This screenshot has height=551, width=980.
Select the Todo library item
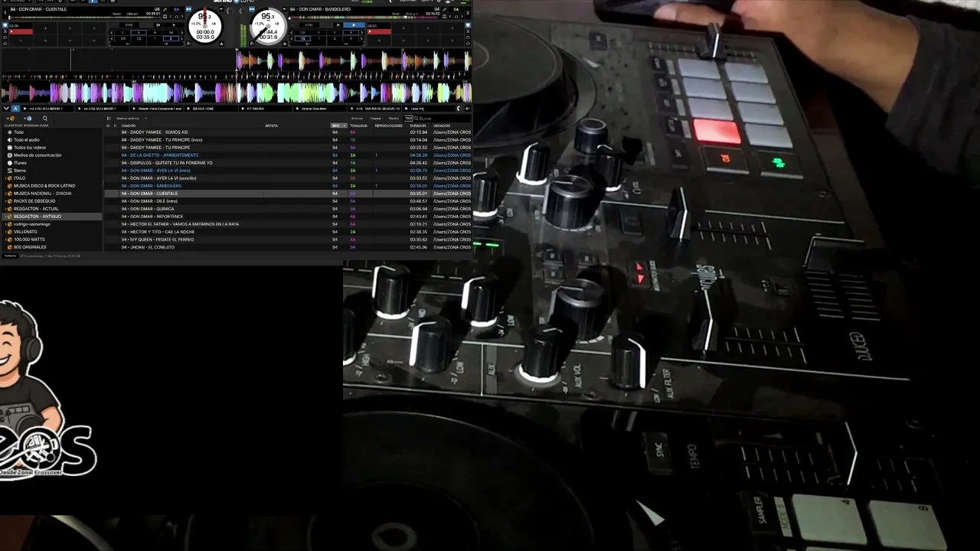pos(18,132)
